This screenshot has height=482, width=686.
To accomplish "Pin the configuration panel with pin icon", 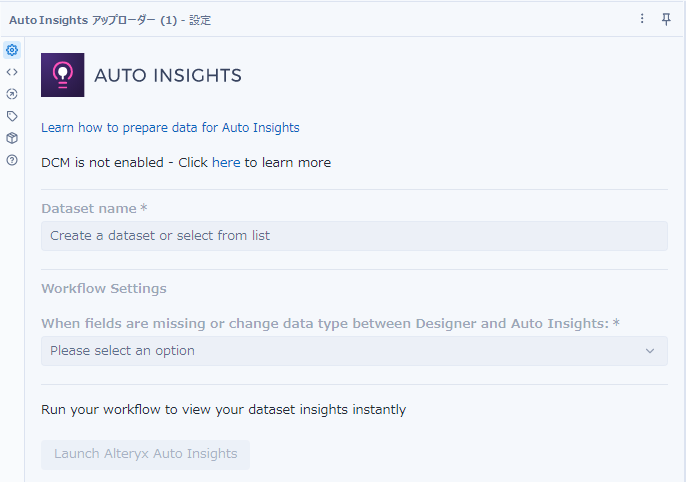I will pos(666,19).
